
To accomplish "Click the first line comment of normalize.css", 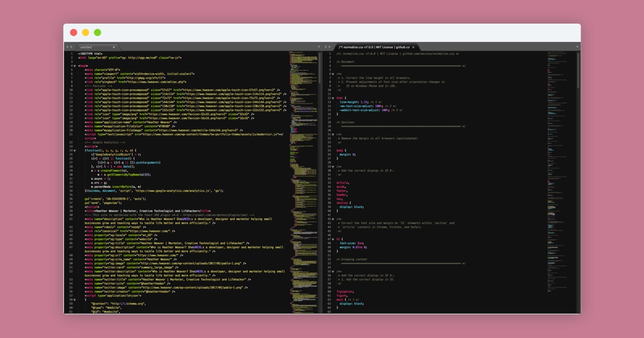I will [398, 54].
